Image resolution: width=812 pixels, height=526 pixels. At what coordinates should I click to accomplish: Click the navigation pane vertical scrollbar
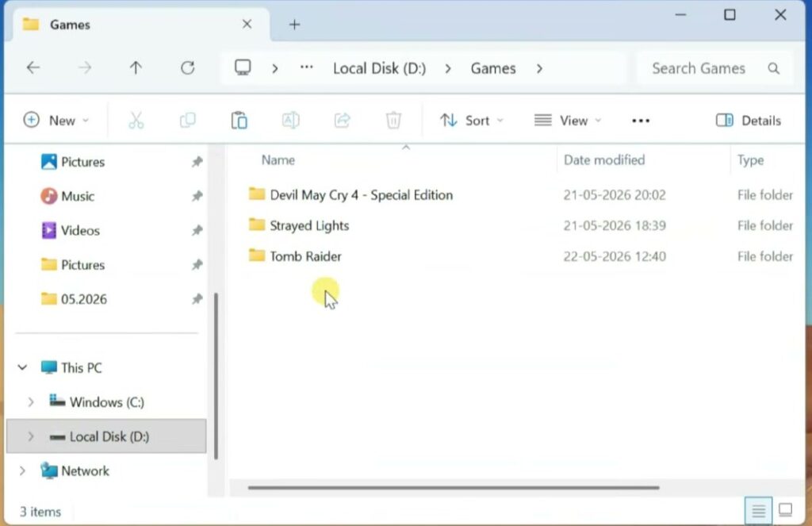pyautogui.click(x=216, y=376)
